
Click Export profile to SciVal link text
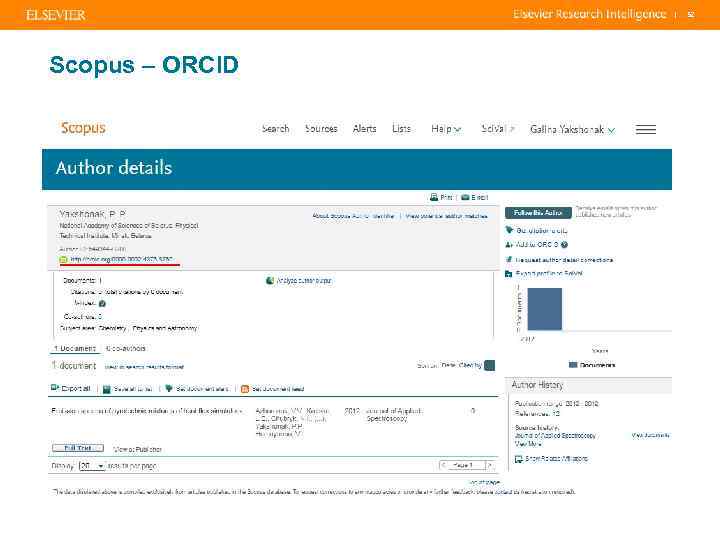[549, 274]
